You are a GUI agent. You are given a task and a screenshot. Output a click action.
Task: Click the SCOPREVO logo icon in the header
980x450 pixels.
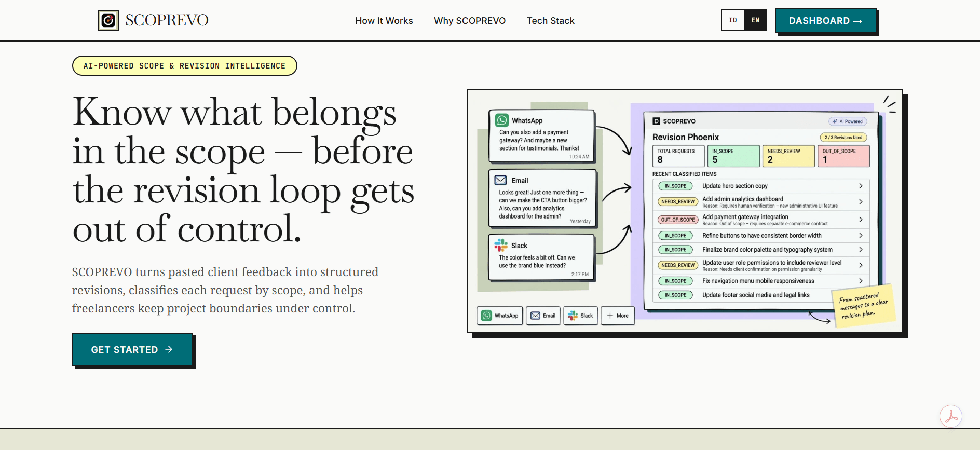108,20
